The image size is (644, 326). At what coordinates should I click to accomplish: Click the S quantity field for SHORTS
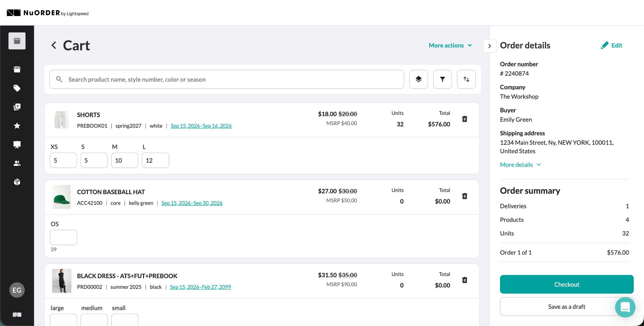[x=94, y=160]
